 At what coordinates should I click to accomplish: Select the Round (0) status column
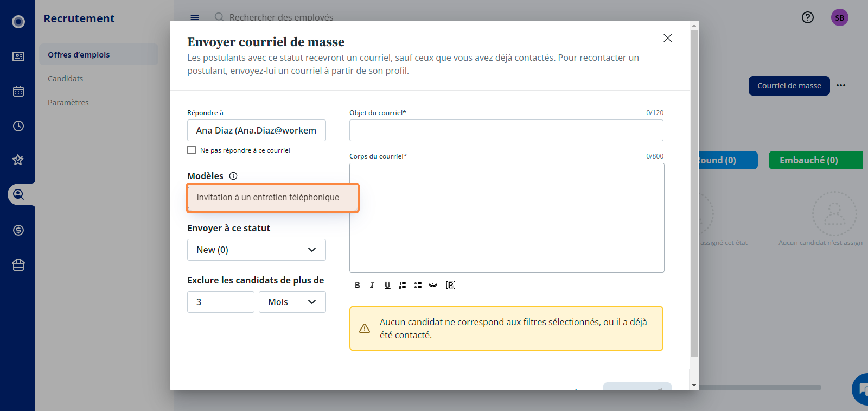728,160
